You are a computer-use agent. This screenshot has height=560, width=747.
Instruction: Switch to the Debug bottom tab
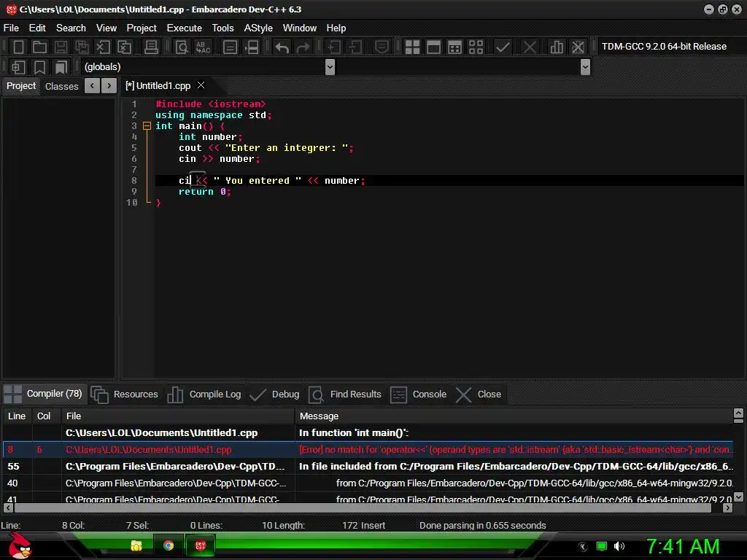click(x=275, y=394)
